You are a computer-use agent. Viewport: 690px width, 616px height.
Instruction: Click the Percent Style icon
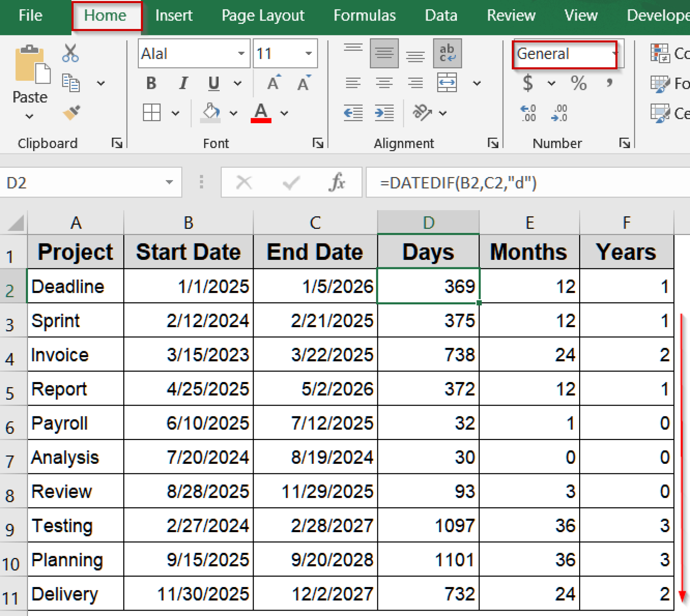pyautogui.click(x=578, y=83)
